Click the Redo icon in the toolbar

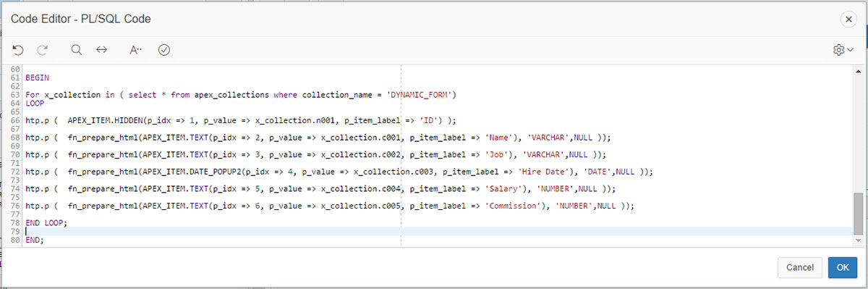[x=43, y=49]
